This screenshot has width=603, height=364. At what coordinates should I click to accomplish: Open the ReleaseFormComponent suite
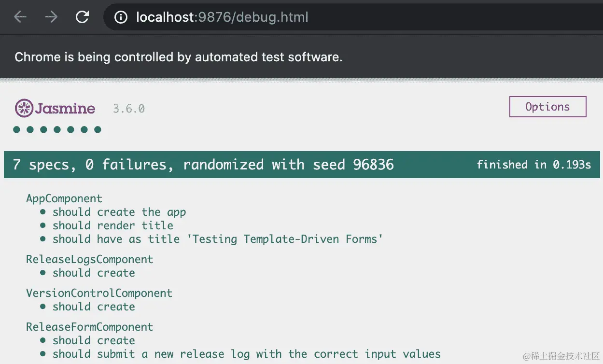click(90, 327)
